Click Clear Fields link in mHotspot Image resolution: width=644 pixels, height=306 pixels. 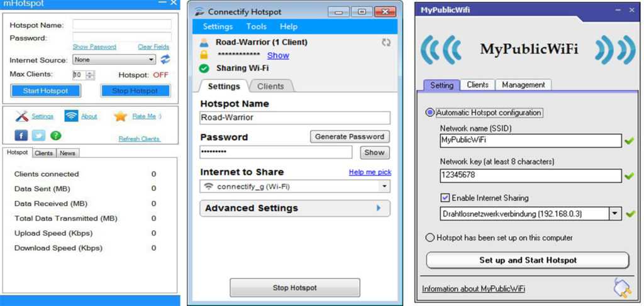153,46
